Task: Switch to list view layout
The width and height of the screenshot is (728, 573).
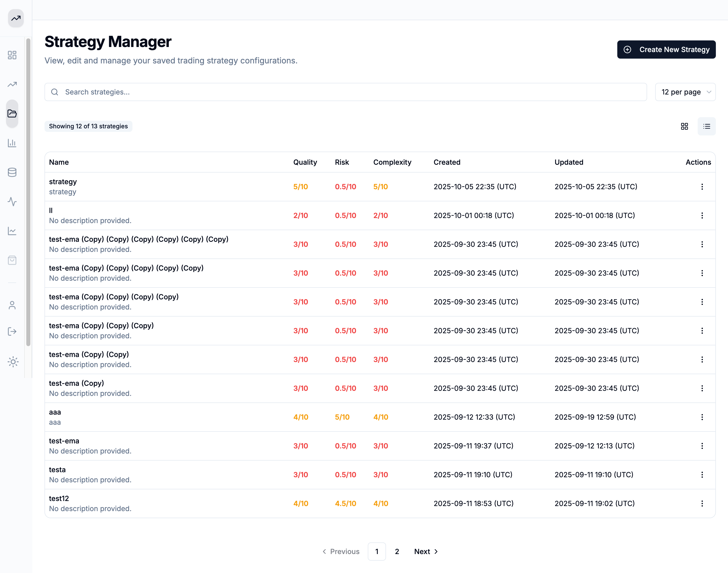Action: pyautogui.click(x=707, y=126)
